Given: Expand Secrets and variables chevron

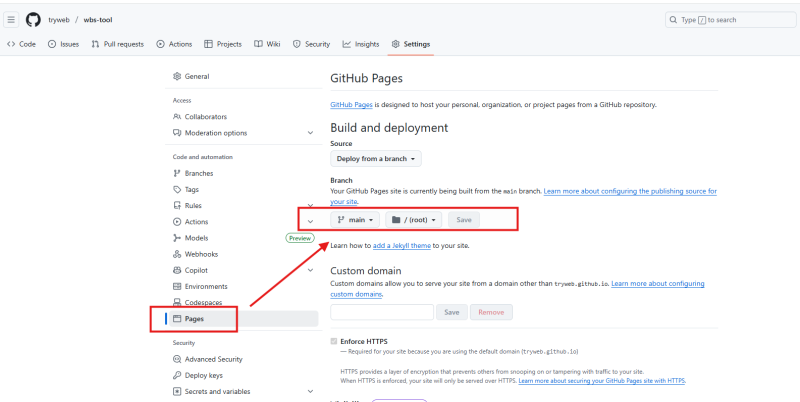Looking at the screenshot, I should [310, 392].
